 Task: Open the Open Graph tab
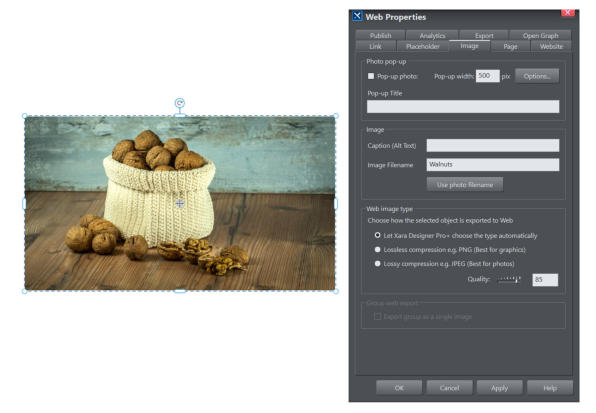coord(540,35)
